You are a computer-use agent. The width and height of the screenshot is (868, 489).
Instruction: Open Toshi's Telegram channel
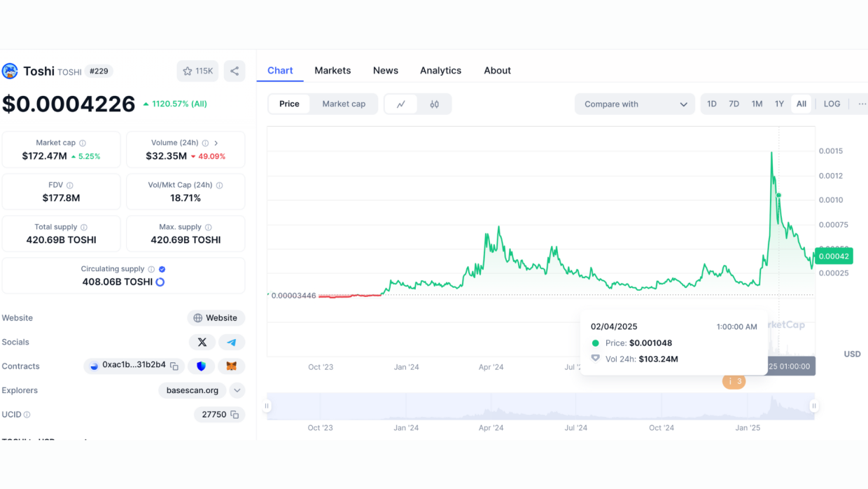coord(232,342)
